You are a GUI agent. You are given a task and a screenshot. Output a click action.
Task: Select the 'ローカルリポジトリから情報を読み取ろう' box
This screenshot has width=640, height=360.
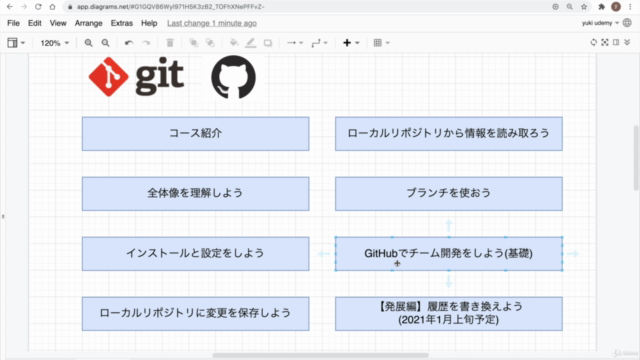click(x=449, y=134)
